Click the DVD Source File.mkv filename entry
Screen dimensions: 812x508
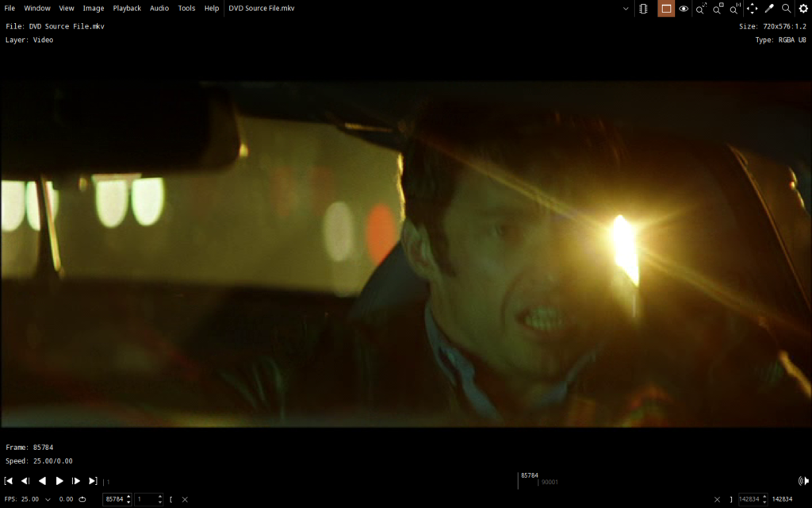pos(262,8)
